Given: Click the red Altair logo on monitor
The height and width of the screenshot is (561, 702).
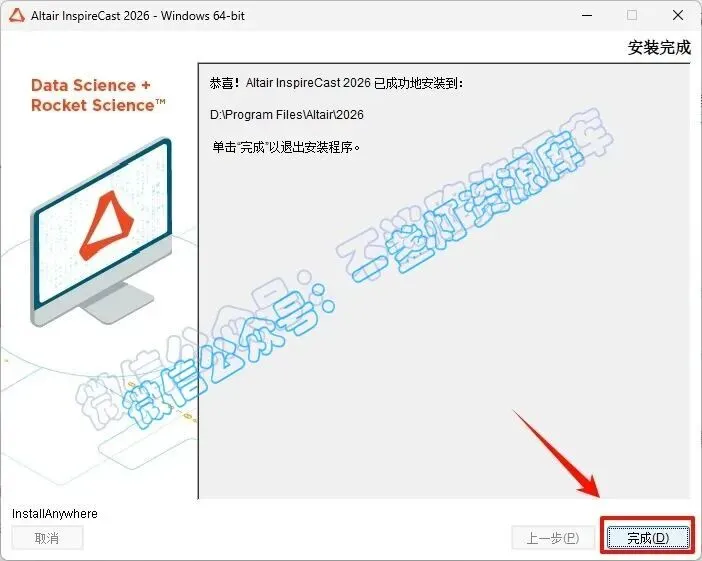Looking at the screenshot, I should (107, 226).
